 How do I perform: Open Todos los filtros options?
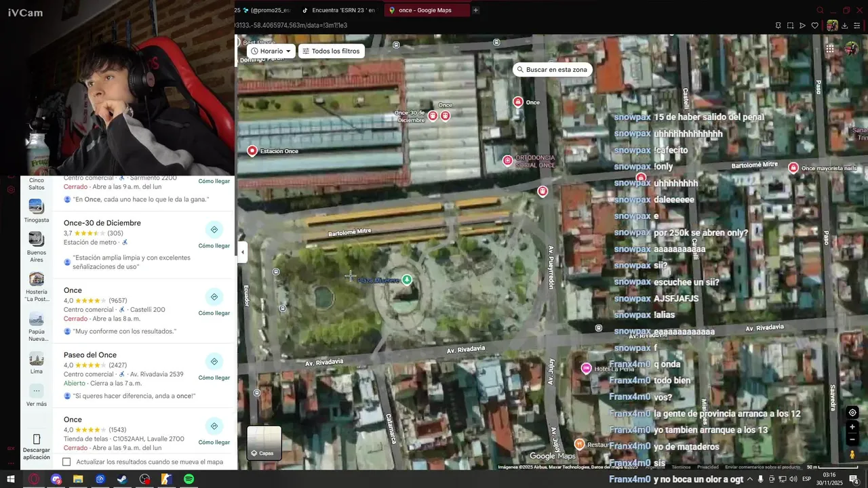[332, 51]
